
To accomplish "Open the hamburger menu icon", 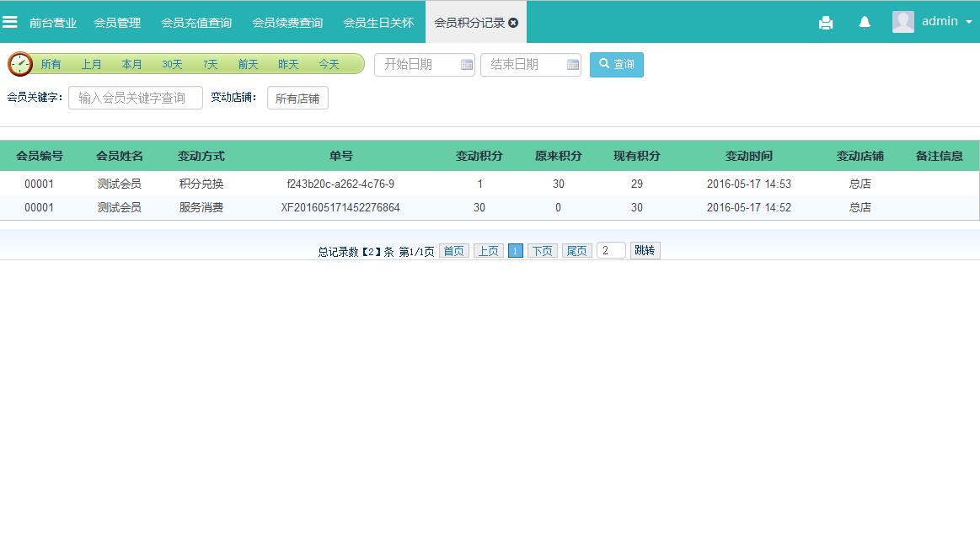I will tap(10, 22).
